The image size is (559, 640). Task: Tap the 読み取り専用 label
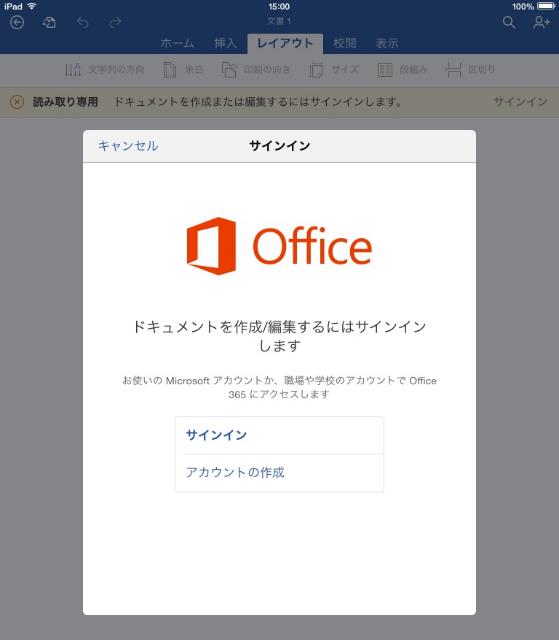coord(65,102)
